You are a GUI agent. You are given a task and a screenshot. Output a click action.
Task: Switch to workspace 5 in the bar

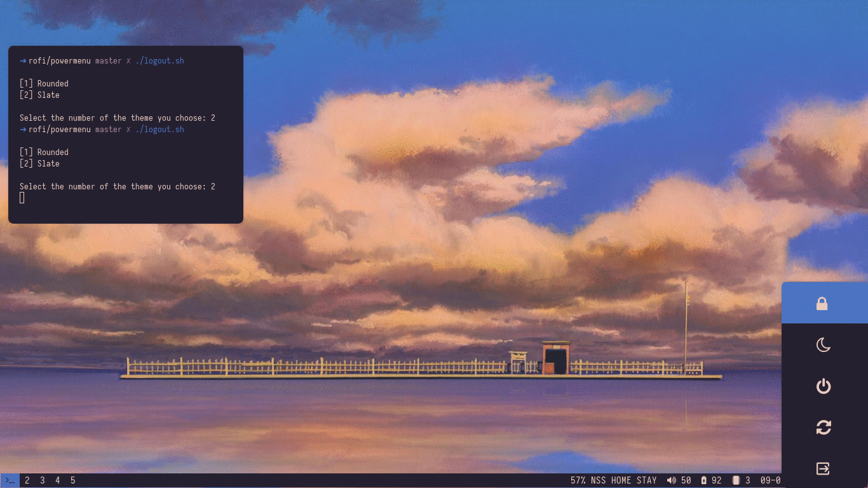[x=73, y=480]
